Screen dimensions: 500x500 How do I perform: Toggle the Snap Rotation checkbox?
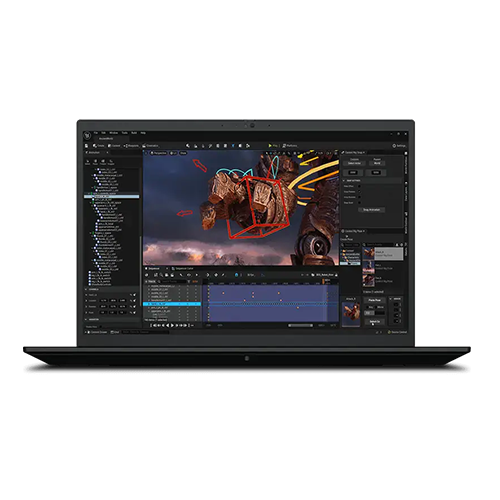click(x=359, y=197)
